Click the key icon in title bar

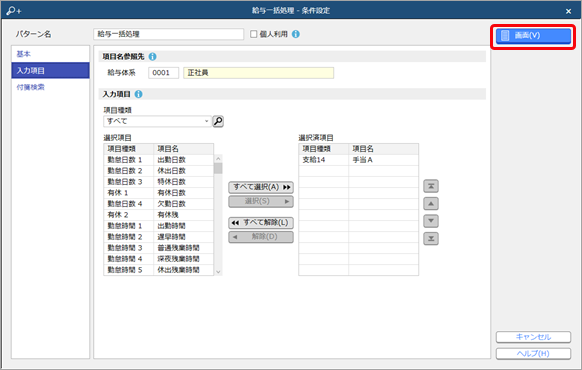pyautogui.click(x=13, y=11)
